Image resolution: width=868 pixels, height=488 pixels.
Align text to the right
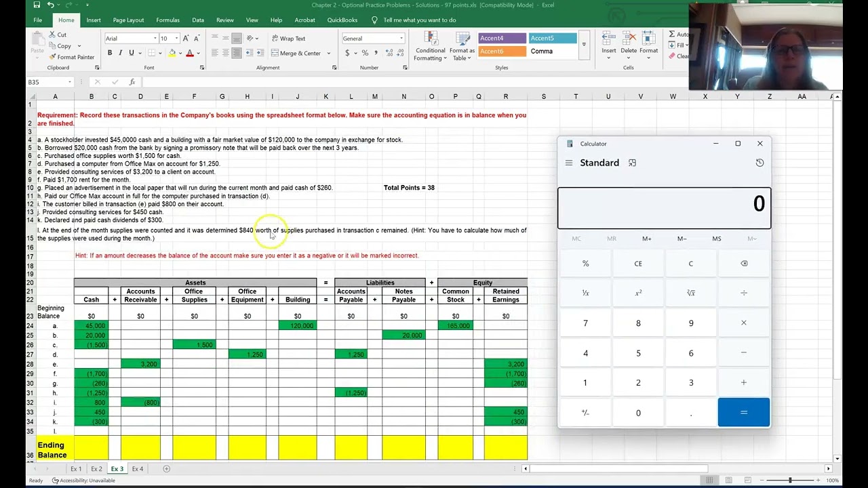click(237, 53)
